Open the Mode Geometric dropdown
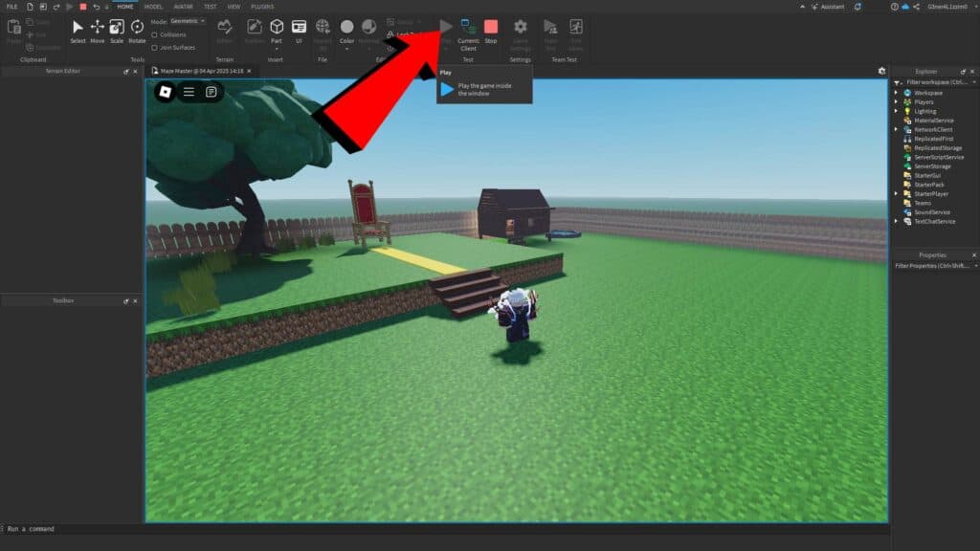The image size is (980, 551). [x=188, y=21]
